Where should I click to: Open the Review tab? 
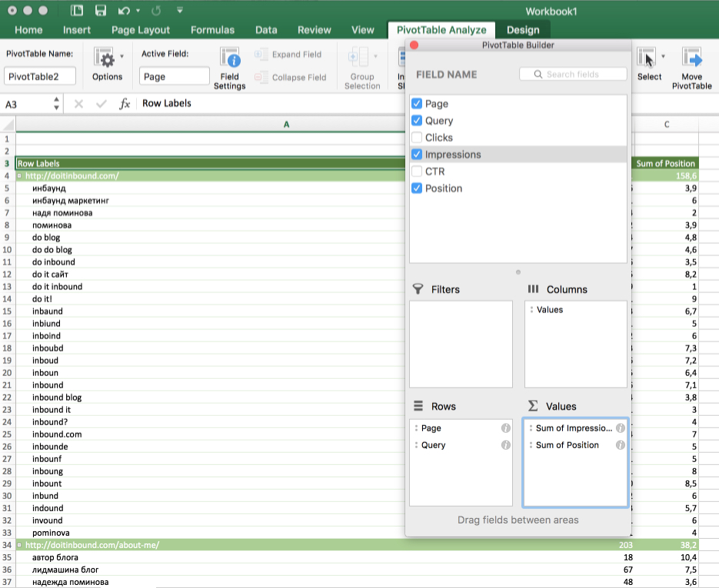pos(314,30)
